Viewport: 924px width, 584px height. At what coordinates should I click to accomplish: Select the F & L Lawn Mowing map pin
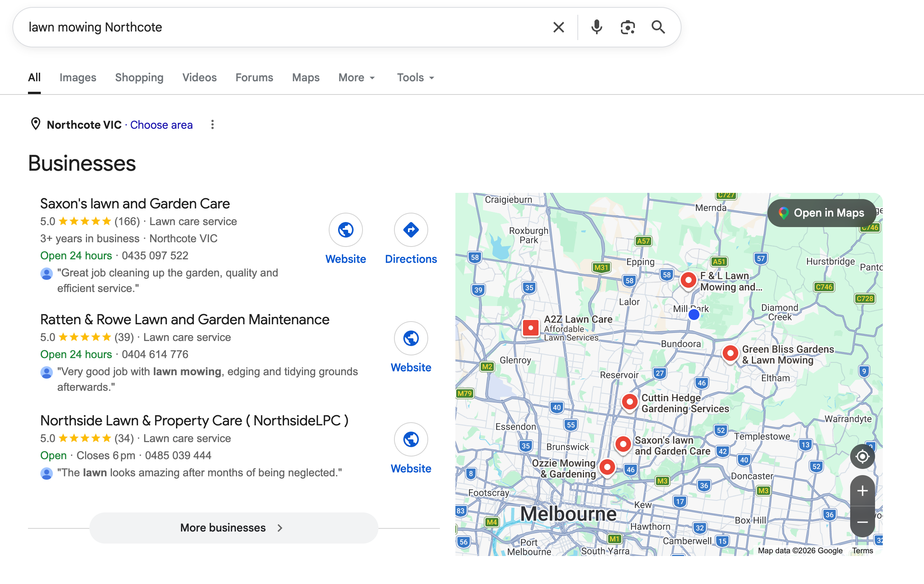(688, 281)
